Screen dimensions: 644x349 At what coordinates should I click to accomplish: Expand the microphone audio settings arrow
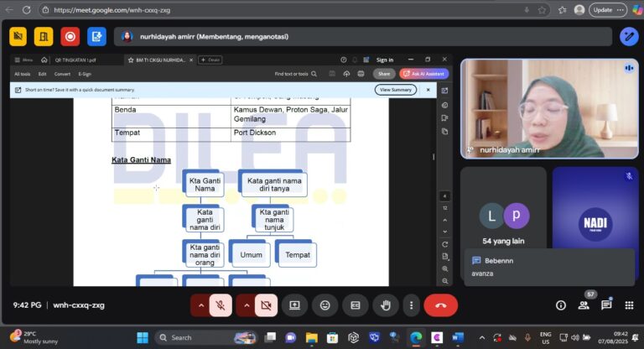[x=200, y=305]
